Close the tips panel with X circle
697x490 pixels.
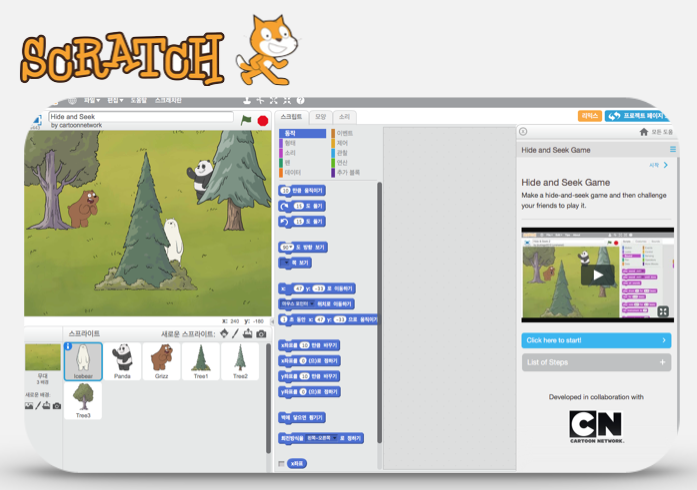point(523,131)
